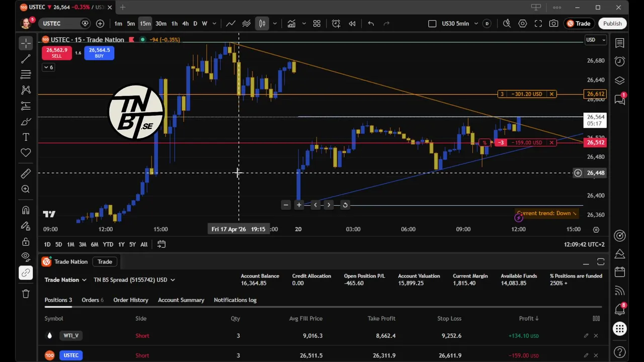Close the -159.00 USD position line
644x362 pixels.
(551, 143)
